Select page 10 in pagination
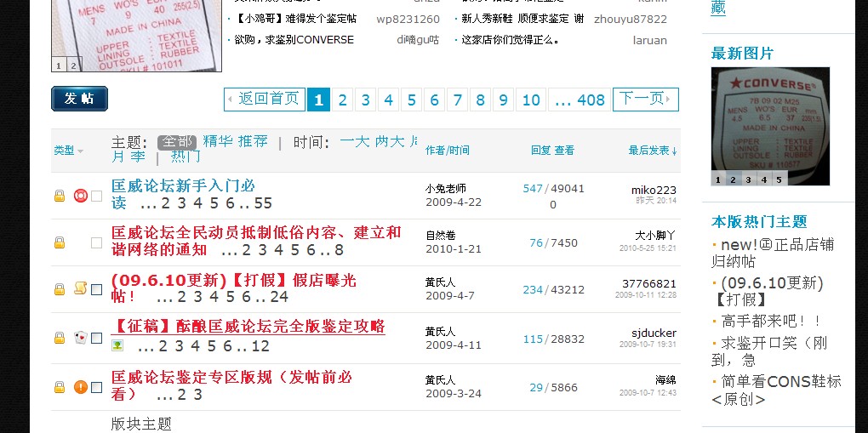 coord(531,100)
